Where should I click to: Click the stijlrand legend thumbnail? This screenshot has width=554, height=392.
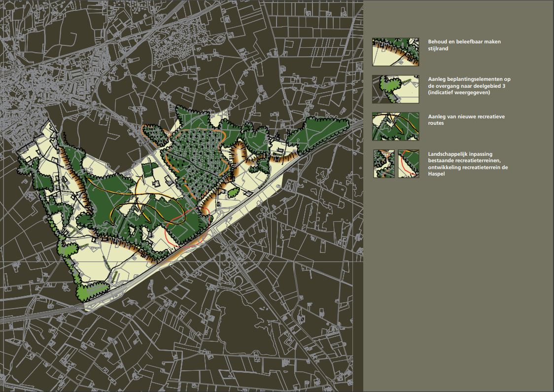click(x=395, y=52)
